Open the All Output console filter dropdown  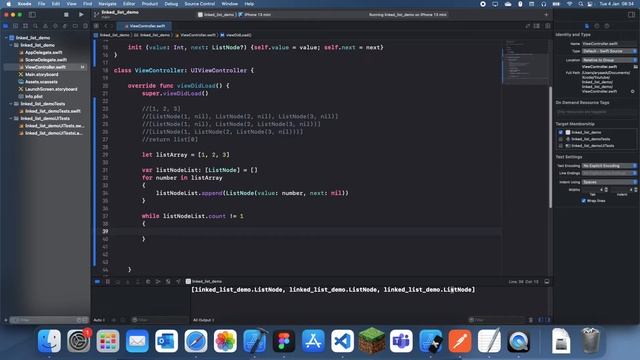(204, 320)
